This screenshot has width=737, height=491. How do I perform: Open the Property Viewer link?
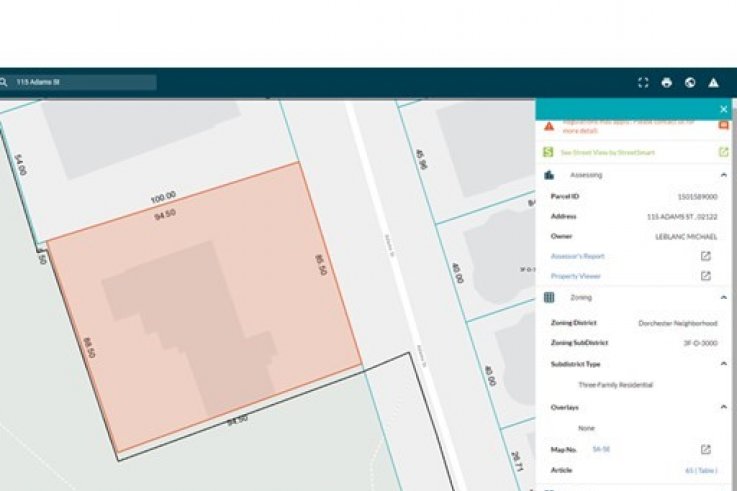pos(575,276)
